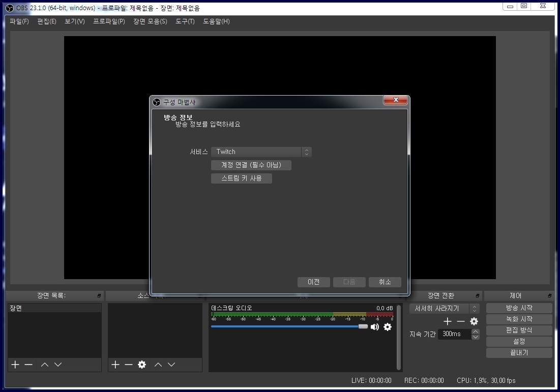
Task: Add a new scene with the plus icon
Action: [15, 365]
